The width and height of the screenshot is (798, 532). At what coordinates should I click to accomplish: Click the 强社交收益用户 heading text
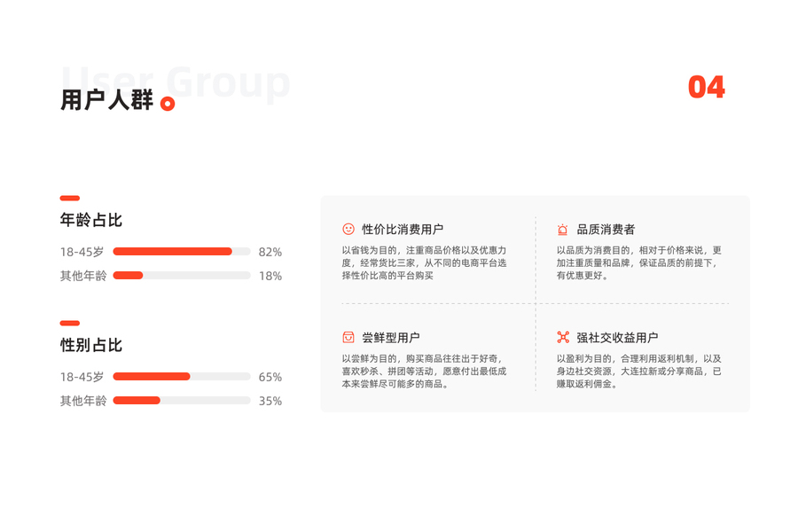tap(617, 338)
